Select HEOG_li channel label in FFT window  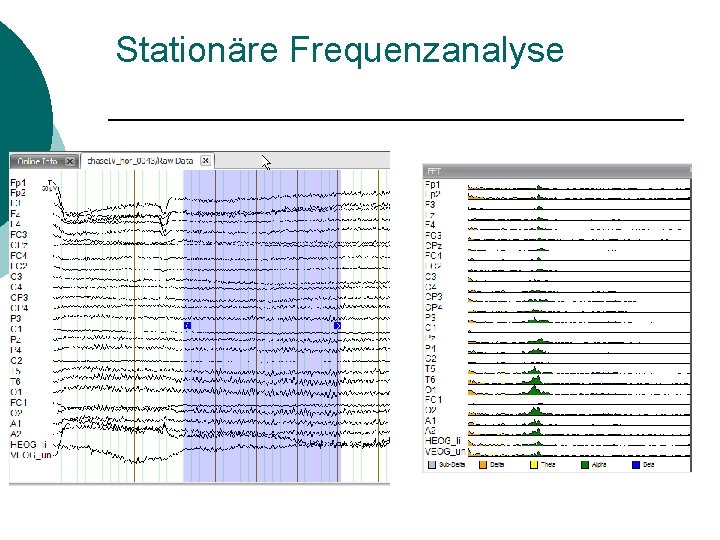443,441
